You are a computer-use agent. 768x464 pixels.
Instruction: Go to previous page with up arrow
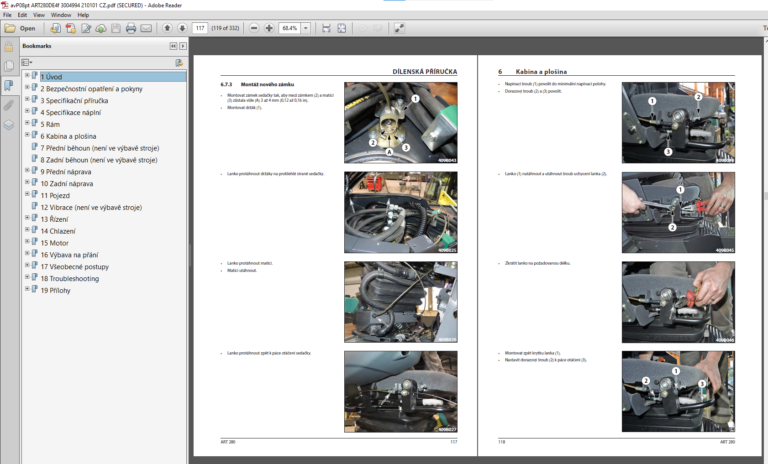click(167, 28)
